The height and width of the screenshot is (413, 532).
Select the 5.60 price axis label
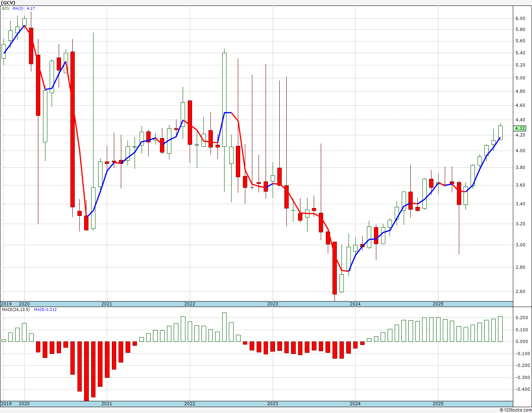click(520, 41)
